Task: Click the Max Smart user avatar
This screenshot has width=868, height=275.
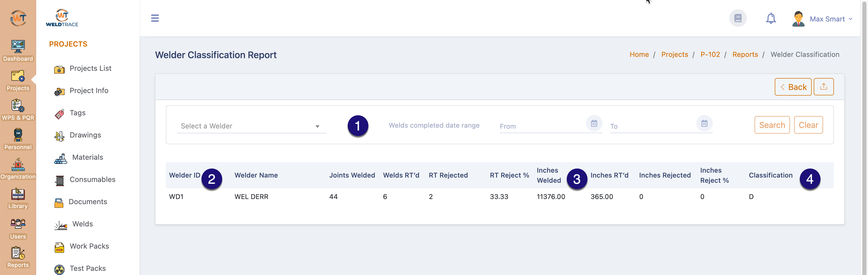Action: pyautogui.click(x=798, y=19)
